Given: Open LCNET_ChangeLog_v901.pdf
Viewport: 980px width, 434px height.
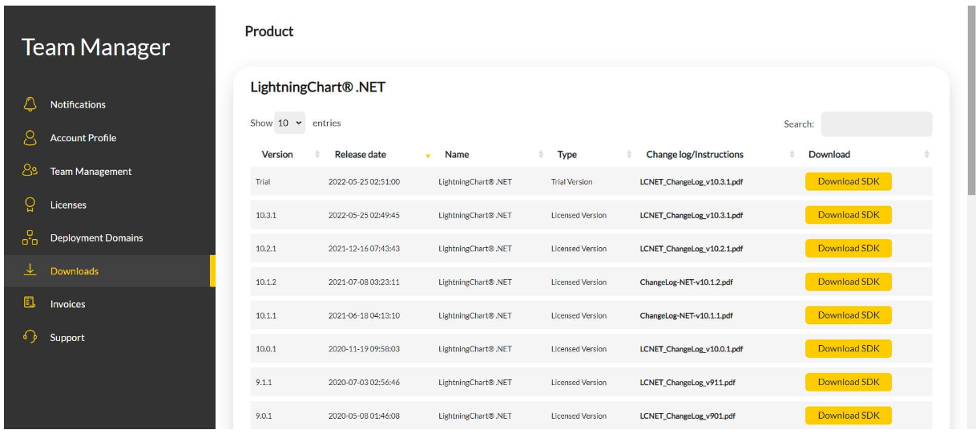Looking at the screenshot, I should coord(688,416).
